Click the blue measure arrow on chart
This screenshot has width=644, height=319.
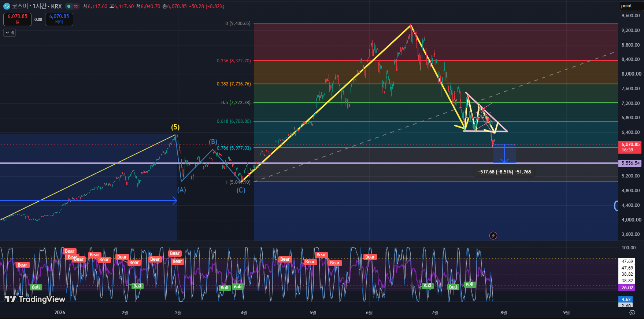click(x=504, y=154)
